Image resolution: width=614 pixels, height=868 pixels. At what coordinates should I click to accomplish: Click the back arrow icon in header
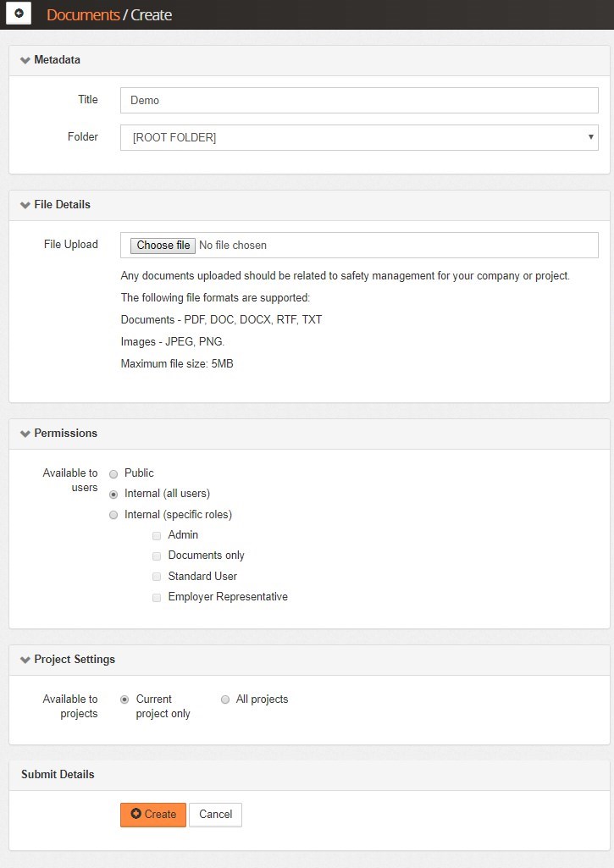[19, 14]
